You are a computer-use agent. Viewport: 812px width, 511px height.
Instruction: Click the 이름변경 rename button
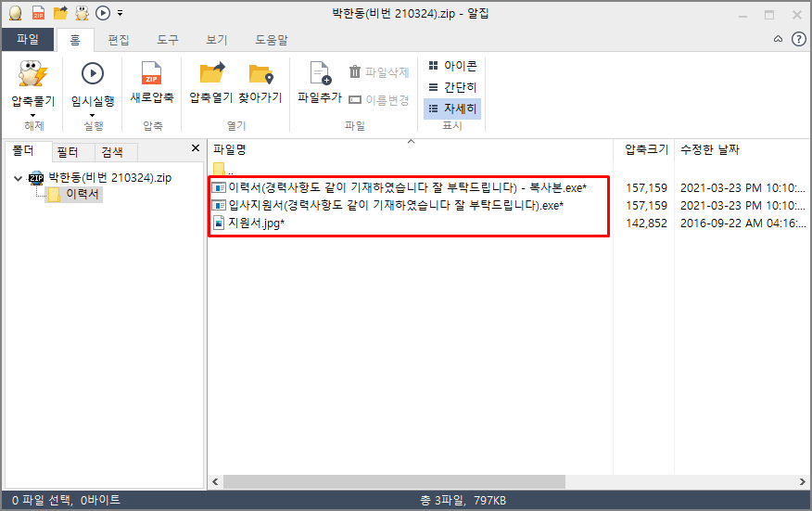click(379, 99)
